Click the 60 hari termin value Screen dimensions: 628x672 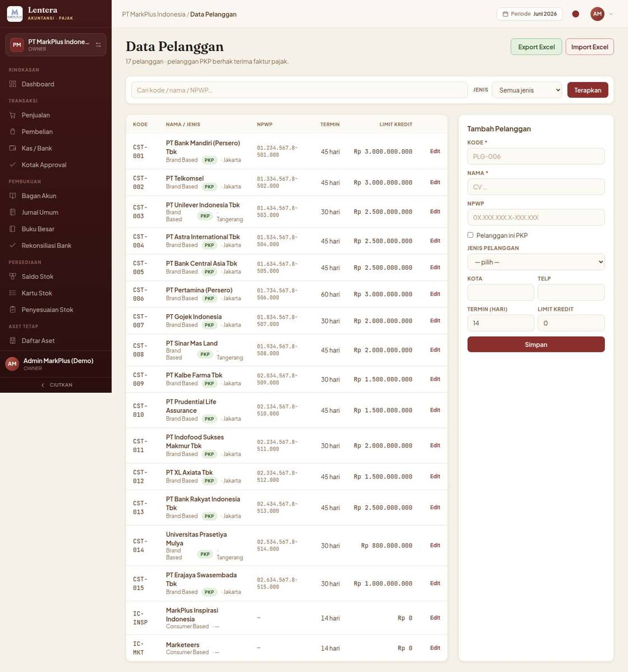330,294
